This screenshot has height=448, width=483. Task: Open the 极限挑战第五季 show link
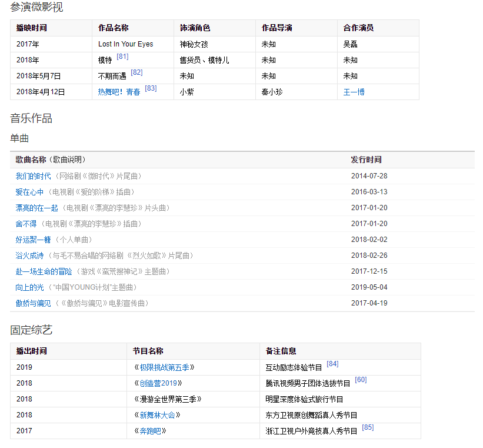coord(164,367)
